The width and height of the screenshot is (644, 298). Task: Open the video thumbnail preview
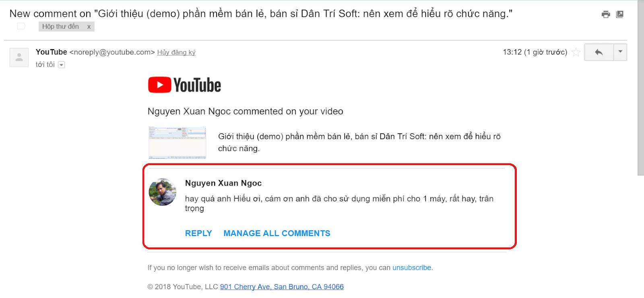(x=177, y=143)
